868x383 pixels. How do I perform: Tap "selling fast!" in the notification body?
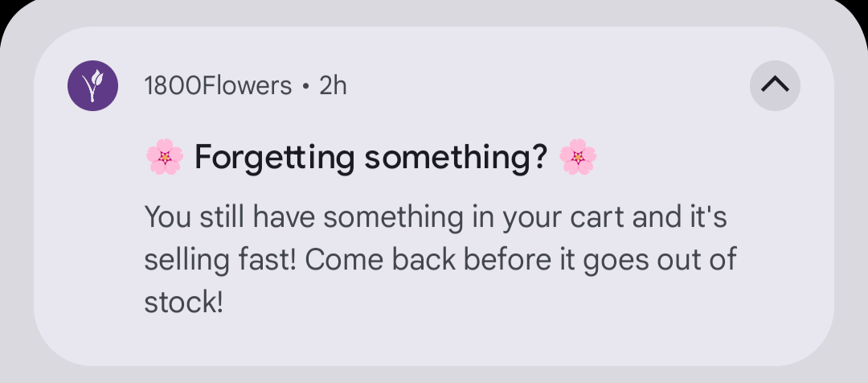tap(220, 261)
